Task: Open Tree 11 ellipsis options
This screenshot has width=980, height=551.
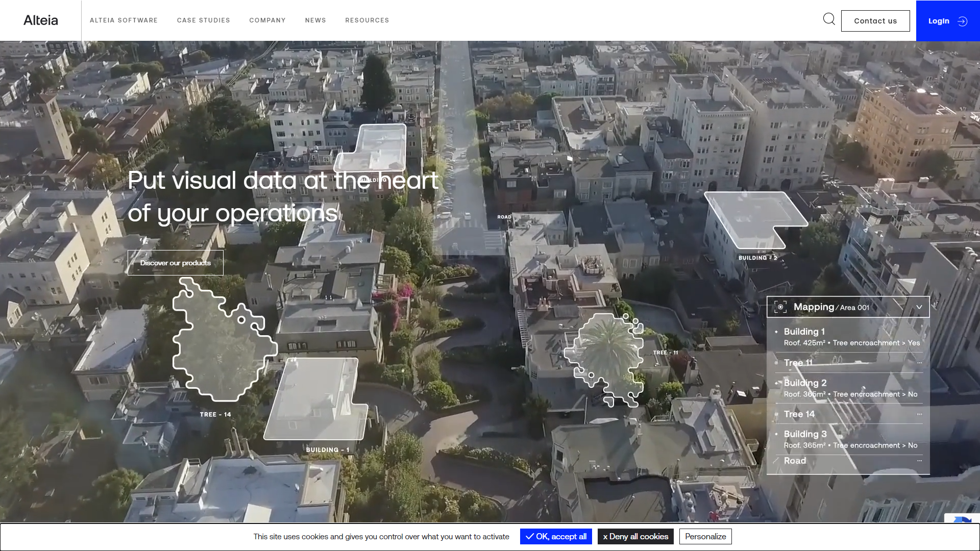Action: pos(919,363)
